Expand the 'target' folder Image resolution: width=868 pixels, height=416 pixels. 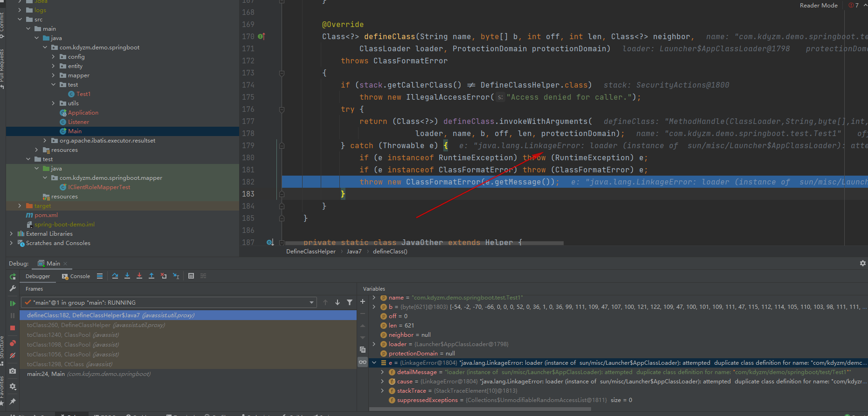20,206
